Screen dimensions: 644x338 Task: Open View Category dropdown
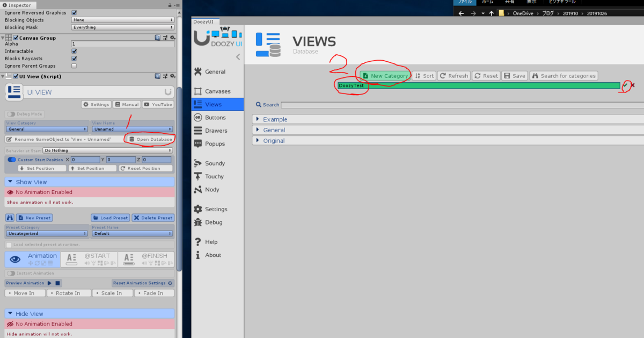47,129
